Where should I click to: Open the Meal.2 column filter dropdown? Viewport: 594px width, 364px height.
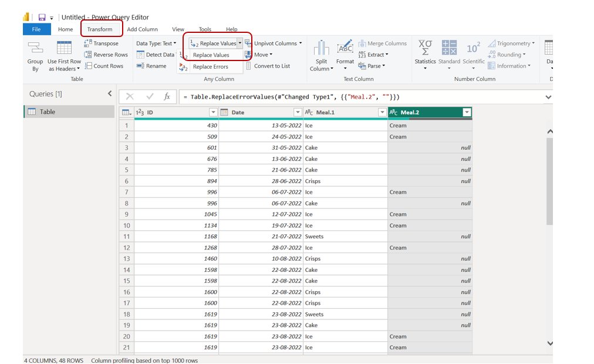pos(467,112)
